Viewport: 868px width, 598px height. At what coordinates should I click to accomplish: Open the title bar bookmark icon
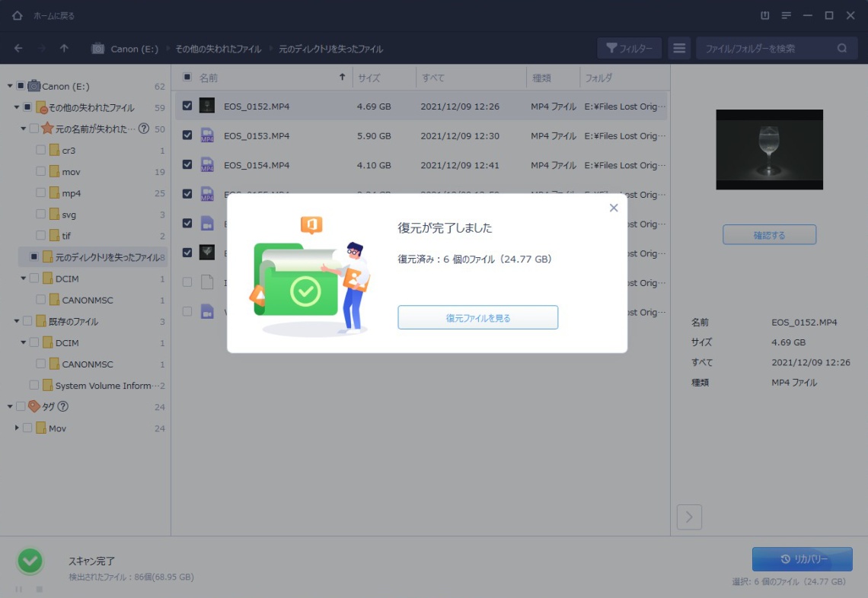(x=764, y=15)
